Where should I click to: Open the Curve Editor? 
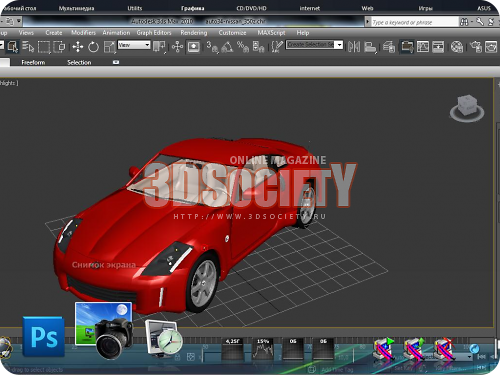click(x=423, y=47)
